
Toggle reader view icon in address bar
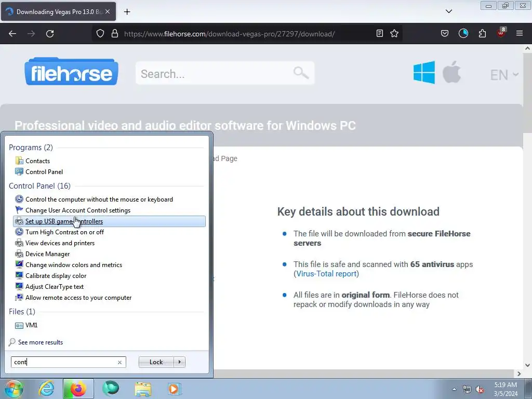click(x=380, y=33)
